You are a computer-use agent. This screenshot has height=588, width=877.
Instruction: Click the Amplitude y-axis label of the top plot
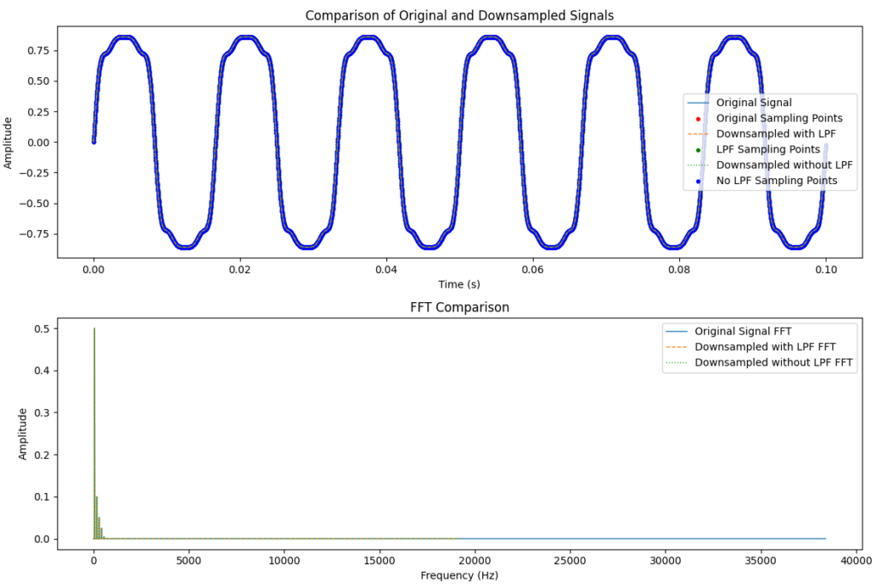tap(9, 142)
